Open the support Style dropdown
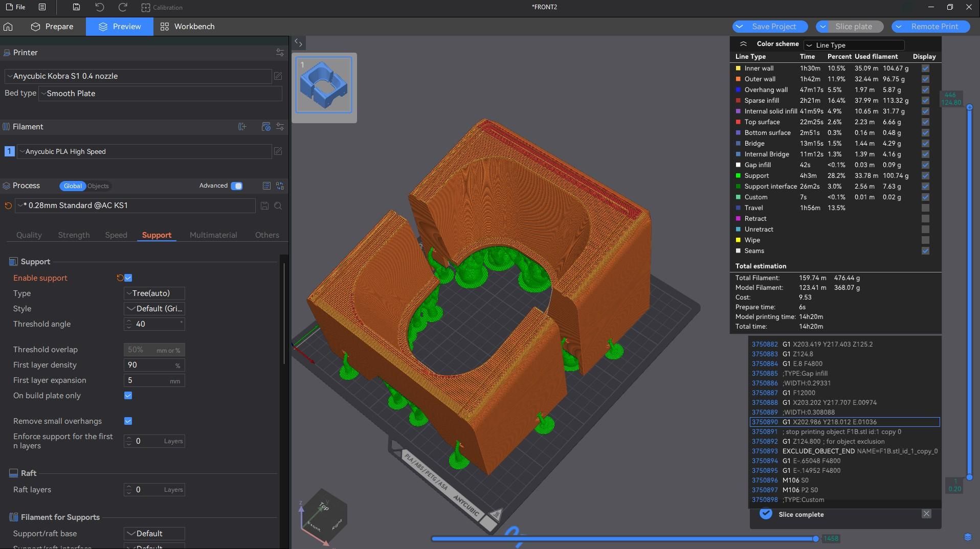The width and height of the screenshot is (980, 549). point(154,309)
